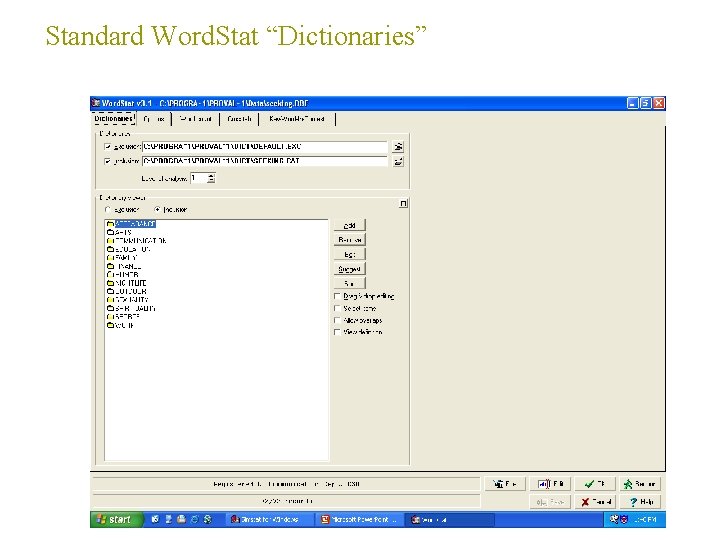Click the red X Cancel button
The height and width of the screenshot is (540, 720).
pyautogui.click(x=595, y=501)
